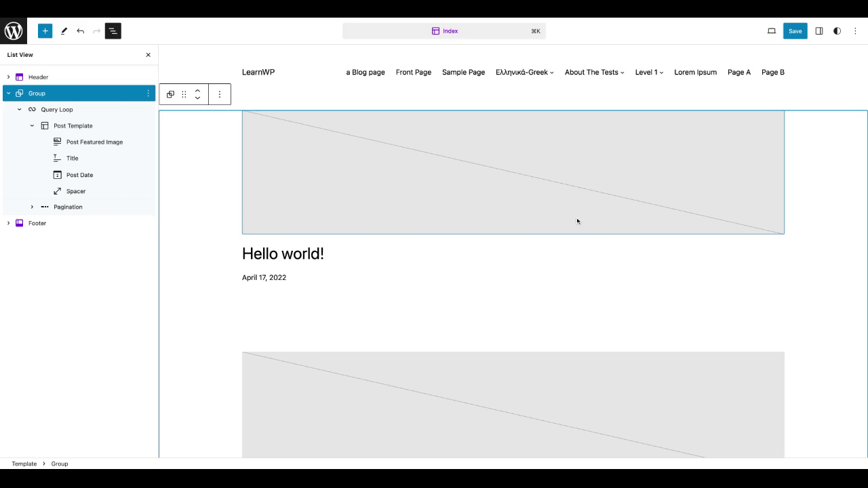Click the Group block type icon in toolbar

click(170, 94)
